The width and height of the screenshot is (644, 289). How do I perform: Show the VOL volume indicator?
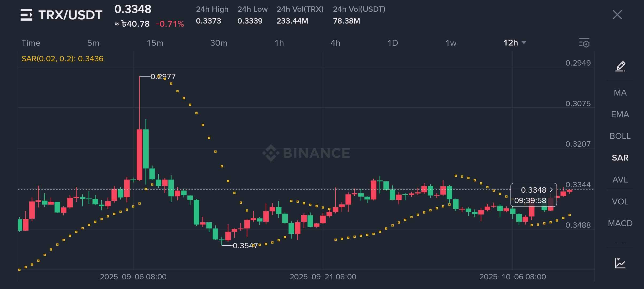click(620, 201)
